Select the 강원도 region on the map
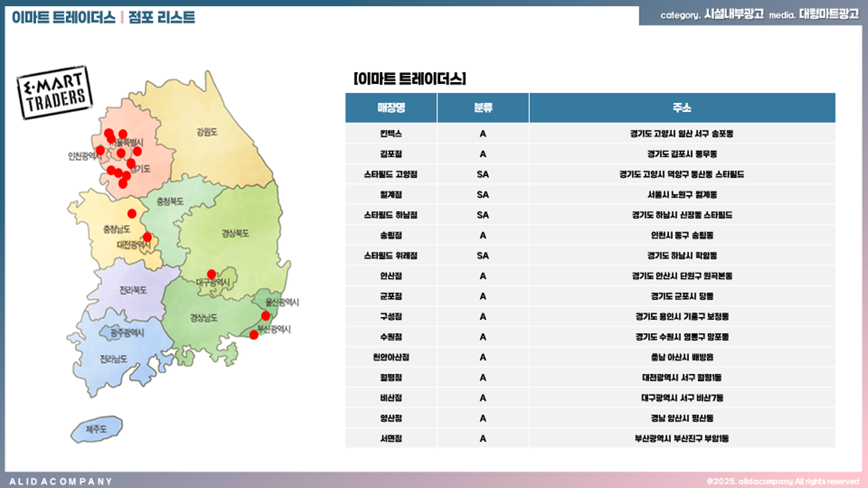 point(207,132)
